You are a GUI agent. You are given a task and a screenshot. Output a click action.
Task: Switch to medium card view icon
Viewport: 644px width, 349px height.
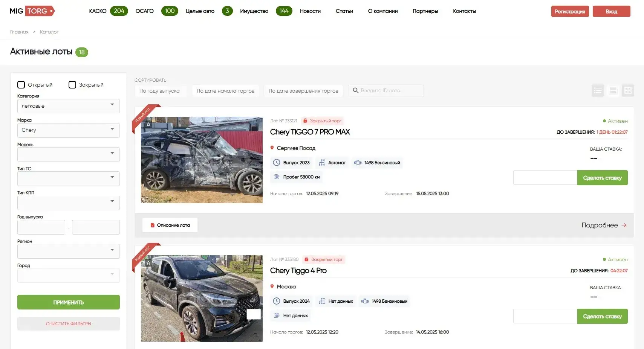(x=613, y=90)
